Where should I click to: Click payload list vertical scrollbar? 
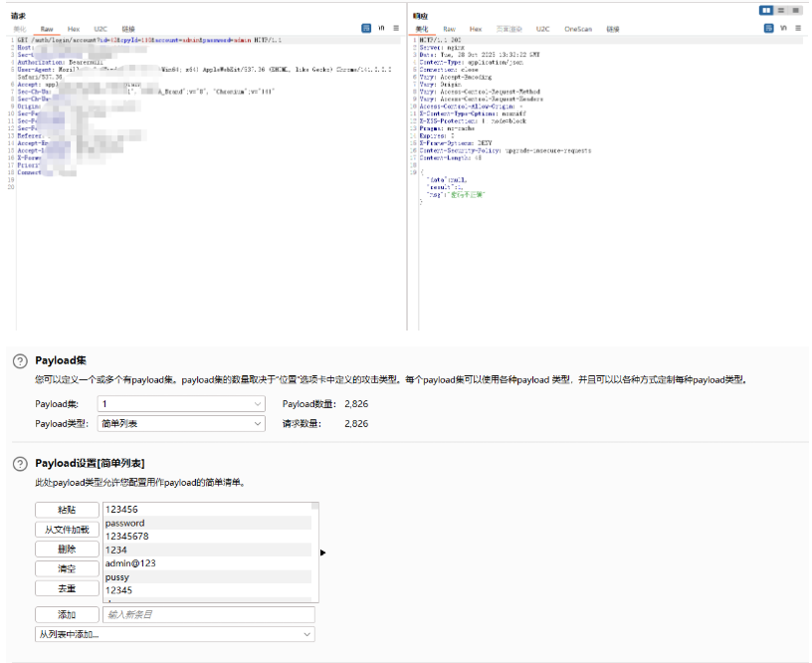click(x=314, y=552)
